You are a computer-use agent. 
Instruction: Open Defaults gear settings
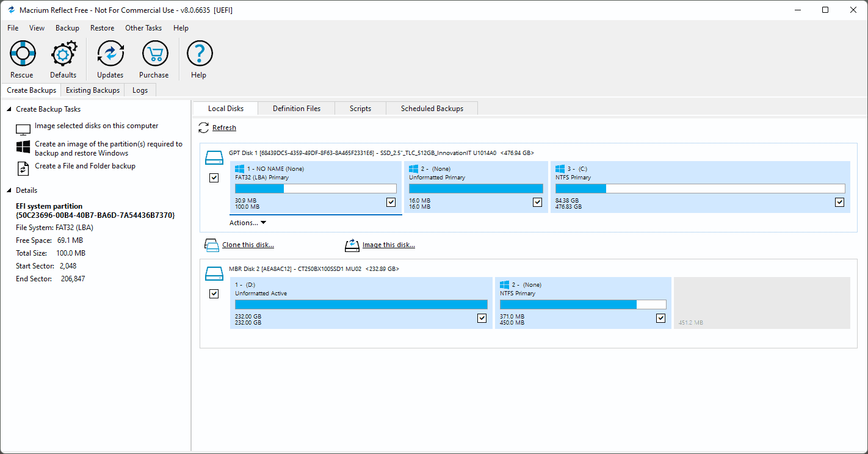coord(63,54)
